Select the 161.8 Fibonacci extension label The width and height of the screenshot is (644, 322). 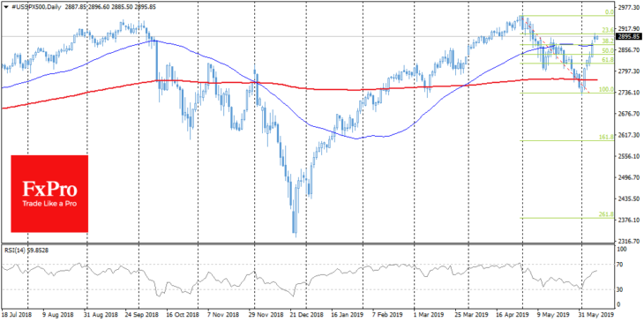point(607,137)
